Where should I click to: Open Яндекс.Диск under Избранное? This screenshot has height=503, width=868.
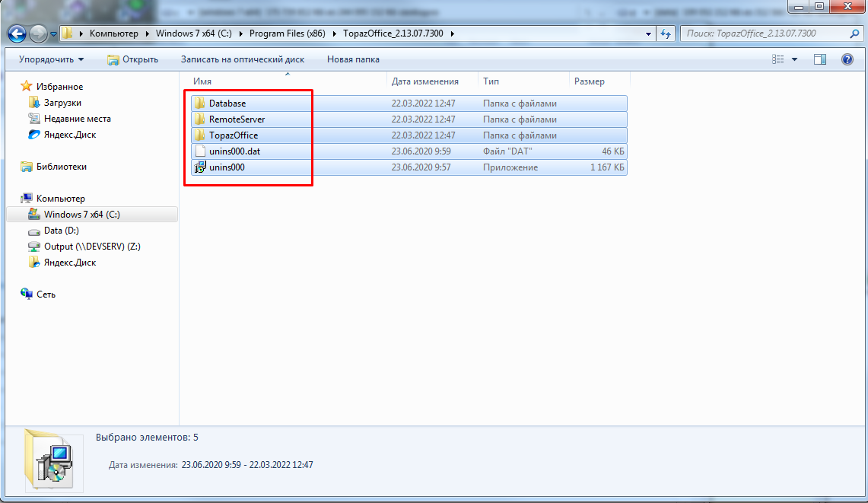point(70,135)
